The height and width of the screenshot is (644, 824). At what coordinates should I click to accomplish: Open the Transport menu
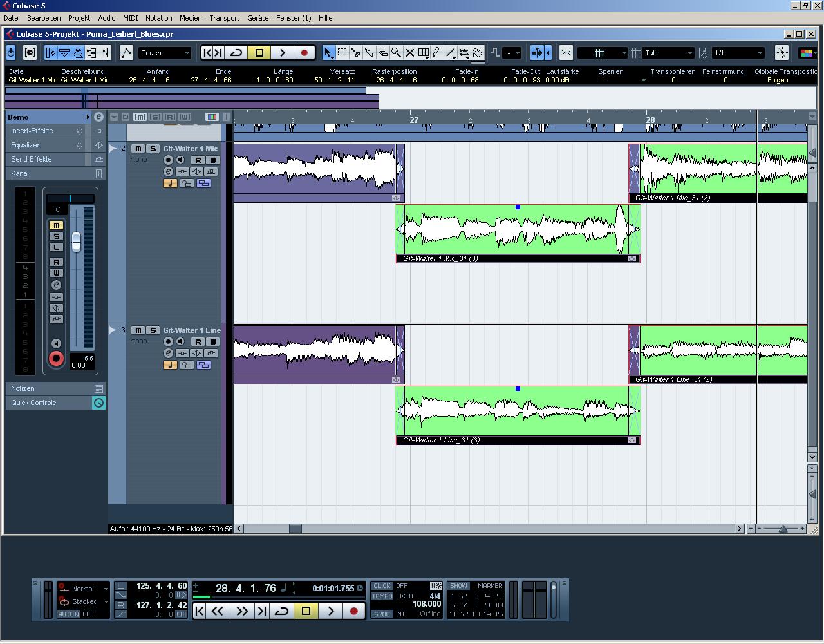224,18
